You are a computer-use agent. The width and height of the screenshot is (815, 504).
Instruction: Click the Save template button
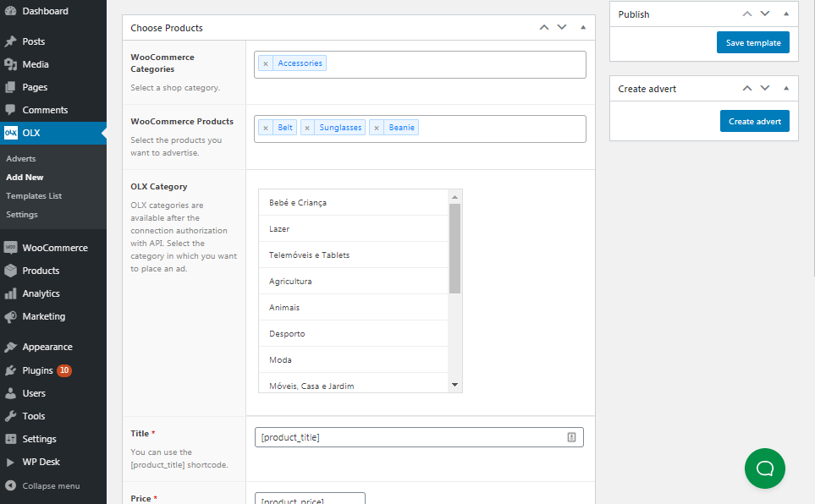click(x=753, y=42)
